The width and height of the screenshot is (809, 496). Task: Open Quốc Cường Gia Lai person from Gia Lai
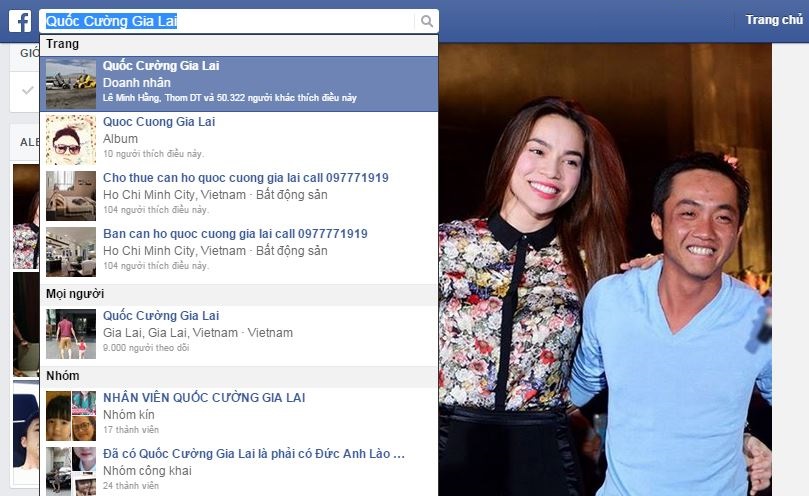coord(239,333)
